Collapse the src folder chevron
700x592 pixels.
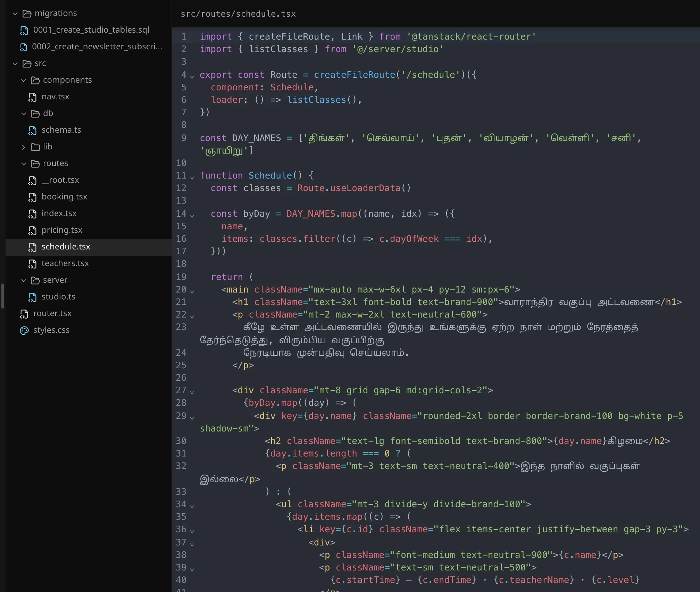click(15, 64)
